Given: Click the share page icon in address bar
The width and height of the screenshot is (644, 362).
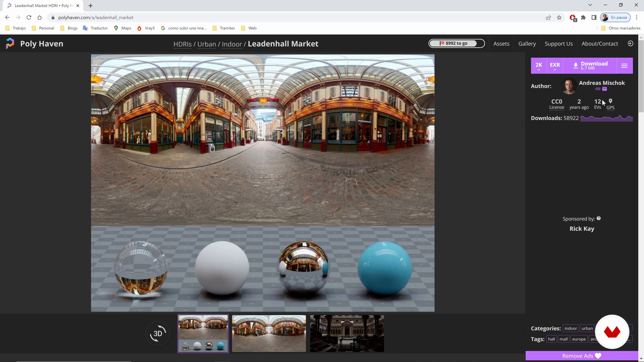Looking at the screenshot, I should click(548, 17).
